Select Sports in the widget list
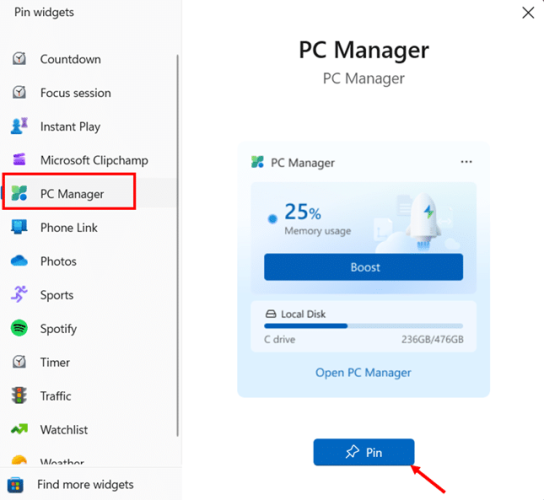 coord(89,295)
